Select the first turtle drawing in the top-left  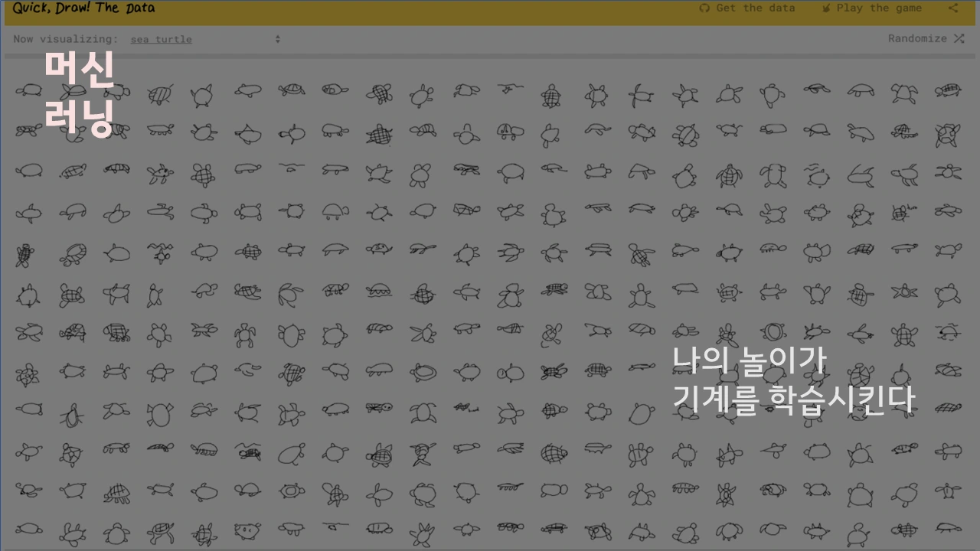[29, 90]
